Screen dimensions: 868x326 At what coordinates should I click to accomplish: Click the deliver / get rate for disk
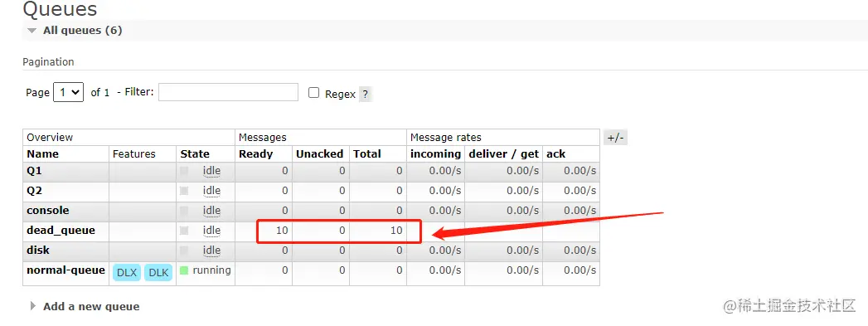click(522, 251)
